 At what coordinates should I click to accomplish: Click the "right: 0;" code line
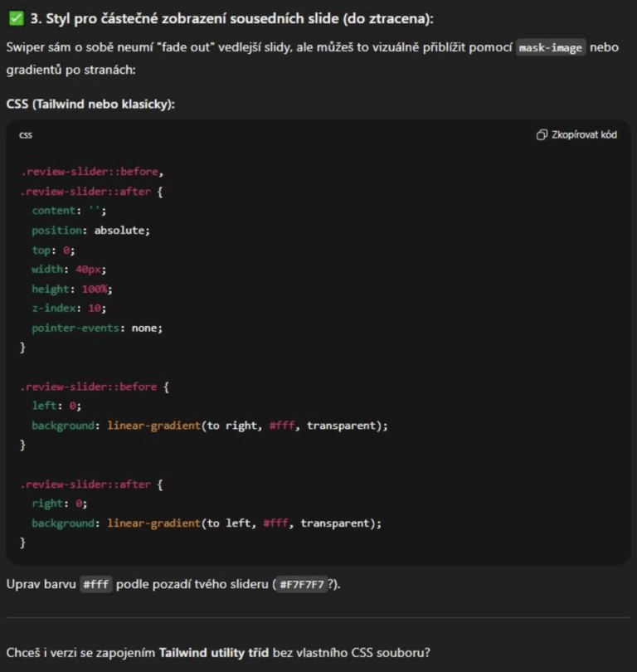(59, 504)
